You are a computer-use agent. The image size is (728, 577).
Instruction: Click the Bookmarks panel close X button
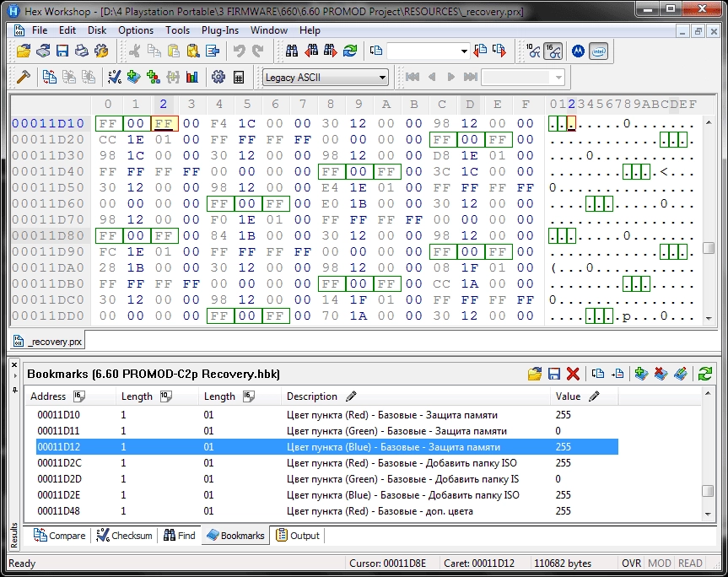point(14,365)
